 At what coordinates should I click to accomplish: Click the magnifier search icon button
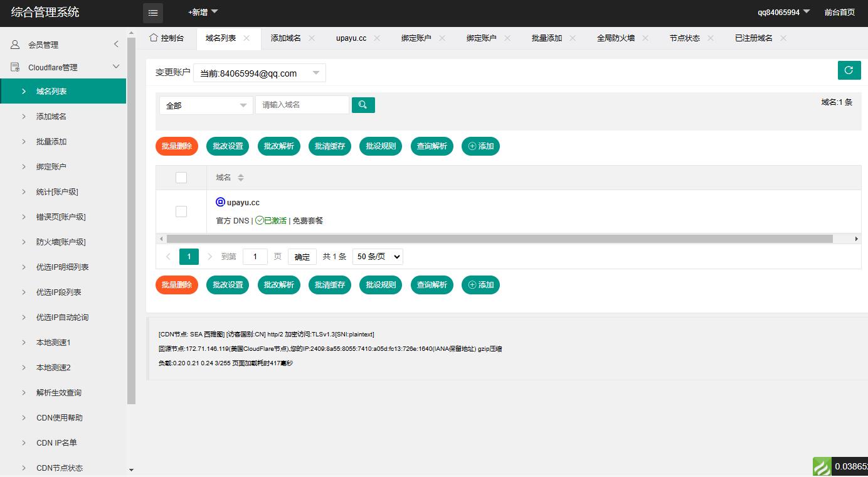pyautogui.click(x=363, y=105)
